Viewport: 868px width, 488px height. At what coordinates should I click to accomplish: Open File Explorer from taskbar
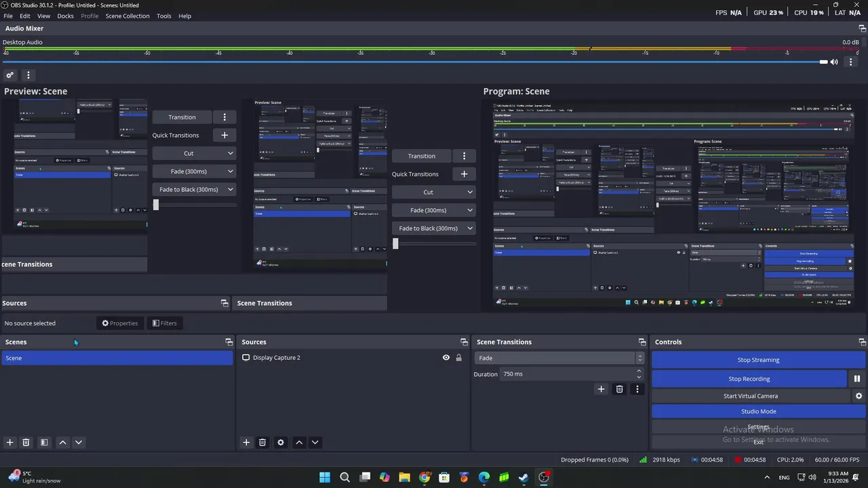point(405,477)
